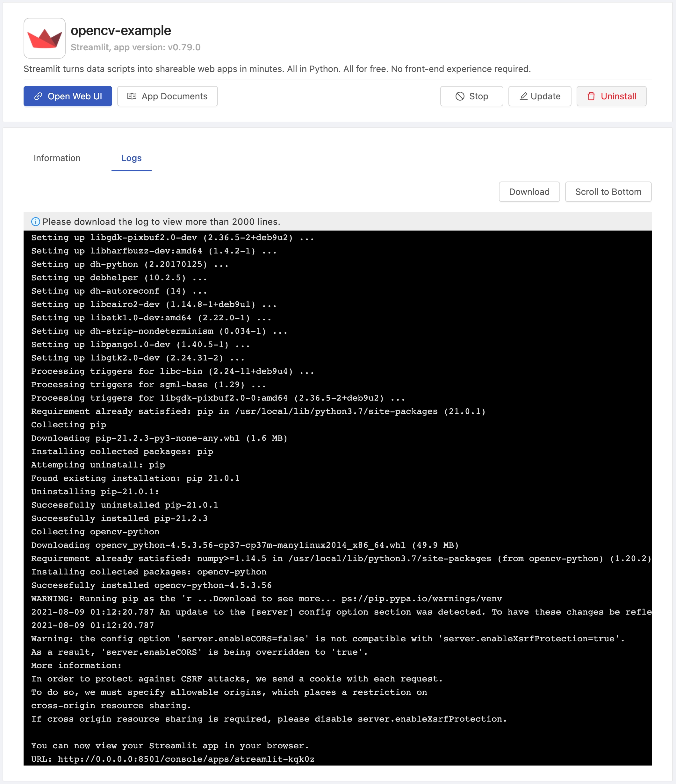Click the URL line with streamlit-kqk0z

173,759
